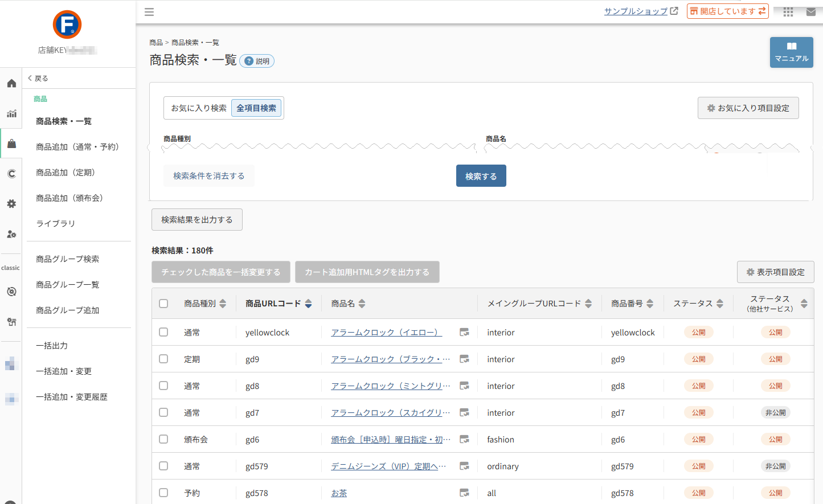Check the gd8 row checkbox
The height and width of the screenshot is (504, 823).
[163, 386]
